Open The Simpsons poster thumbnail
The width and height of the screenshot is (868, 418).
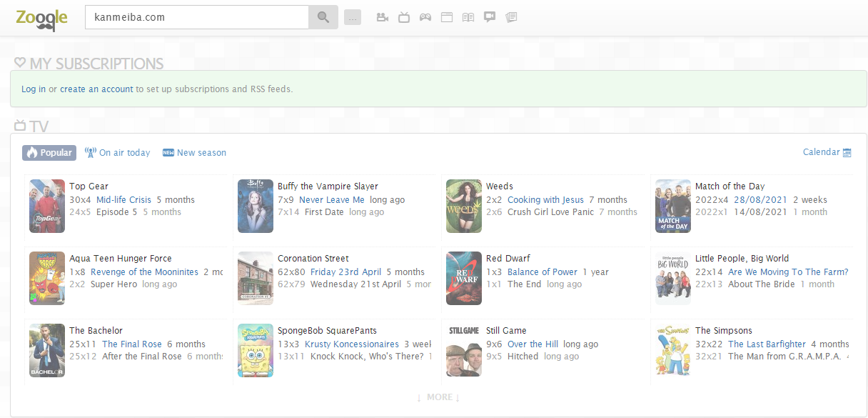tap(673, 350)
